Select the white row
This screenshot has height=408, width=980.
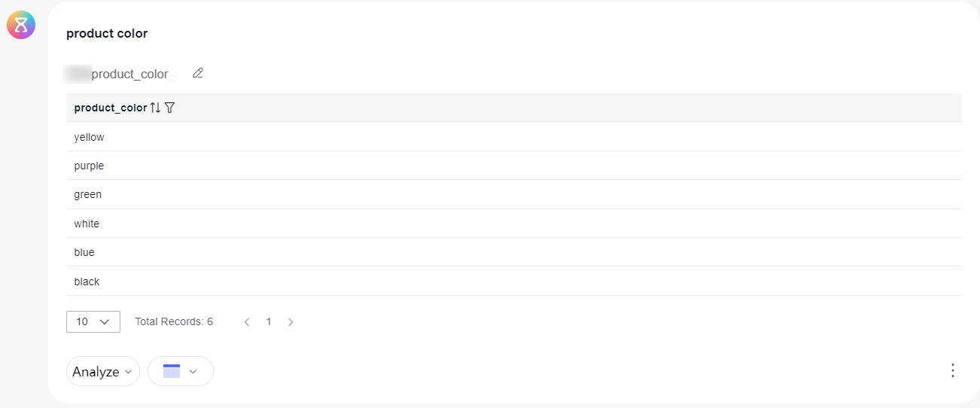[x=514, y=224]
